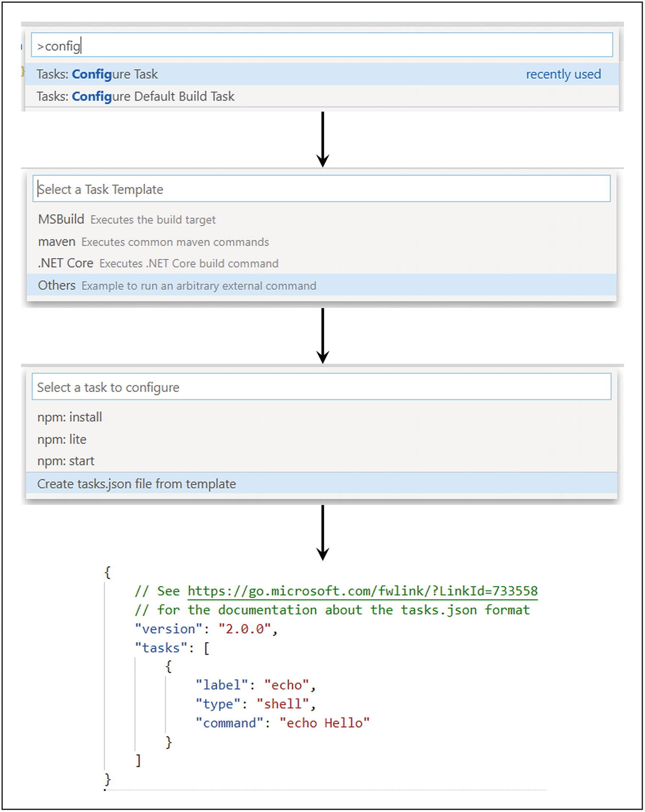The width and height of the screenshot is (645, 812).
Task: Place cursor on the "tasks" key
Action: pyautogui.click(x=161, y=648)
